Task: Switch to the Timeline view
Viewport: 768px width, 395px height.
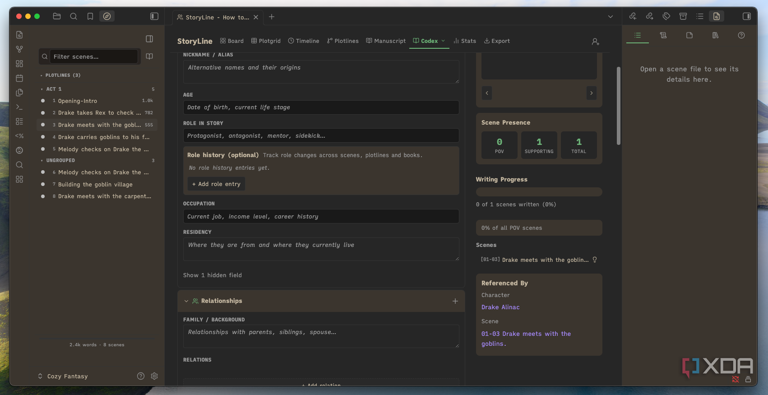Action: coord(304,41)
